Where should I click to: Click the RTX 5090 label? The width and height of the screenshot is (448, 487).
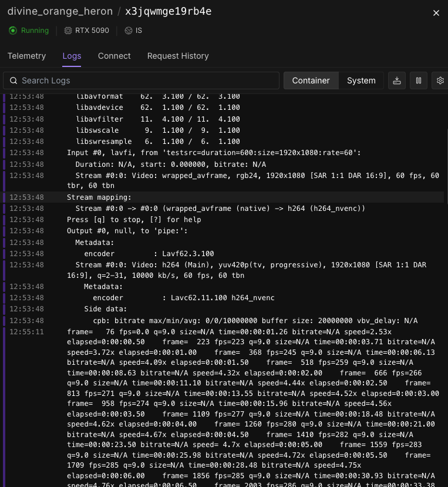point(92,31)
